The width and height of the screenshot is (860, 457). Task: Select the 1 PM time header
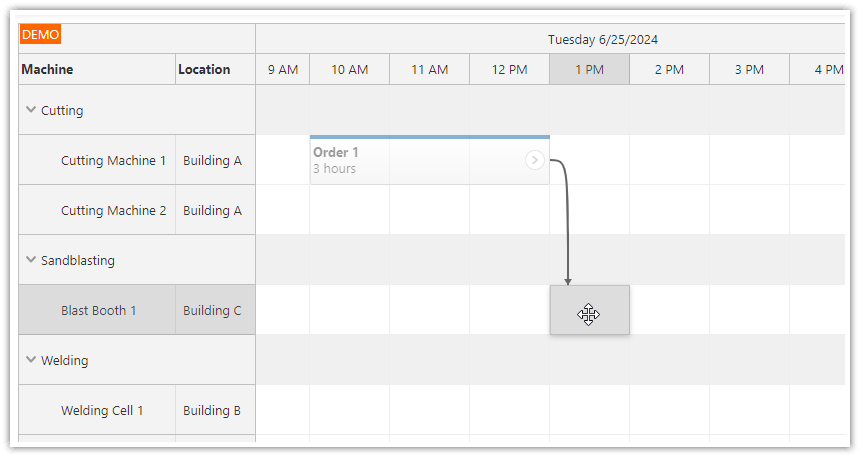(x=589, y=69)
